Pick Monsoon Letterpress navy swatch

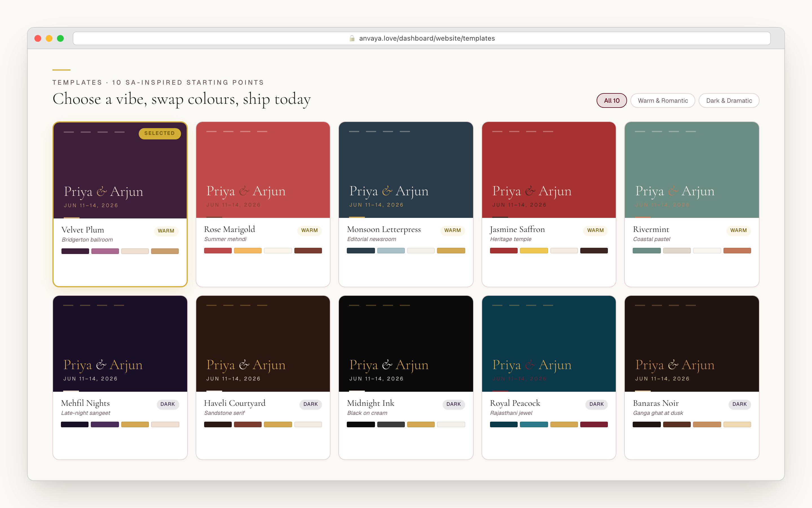(361, 251)
